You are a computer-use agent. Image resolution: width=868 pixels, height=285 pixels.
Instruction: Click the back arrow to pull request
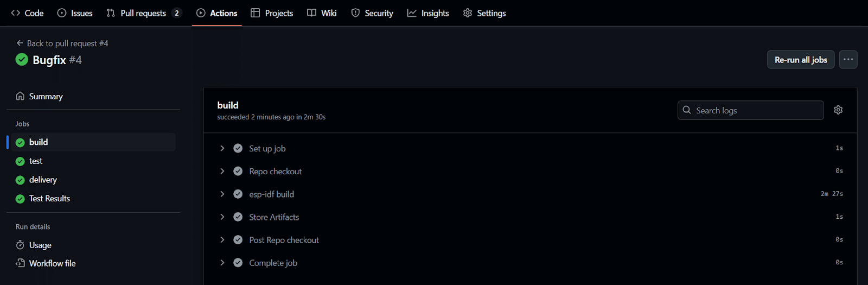20,43
